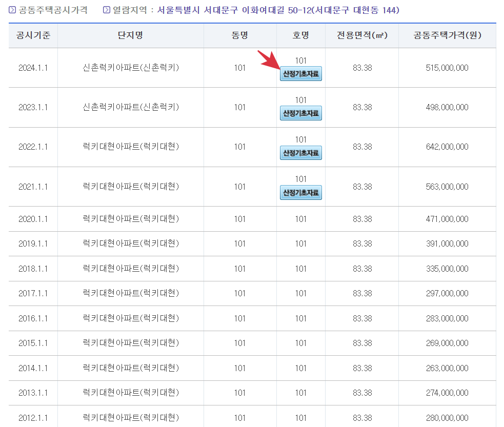Image resolution: width=504 pixels, height=427 pixels.
Task: Click the price 515,000,000
Action: pos(447,68)
